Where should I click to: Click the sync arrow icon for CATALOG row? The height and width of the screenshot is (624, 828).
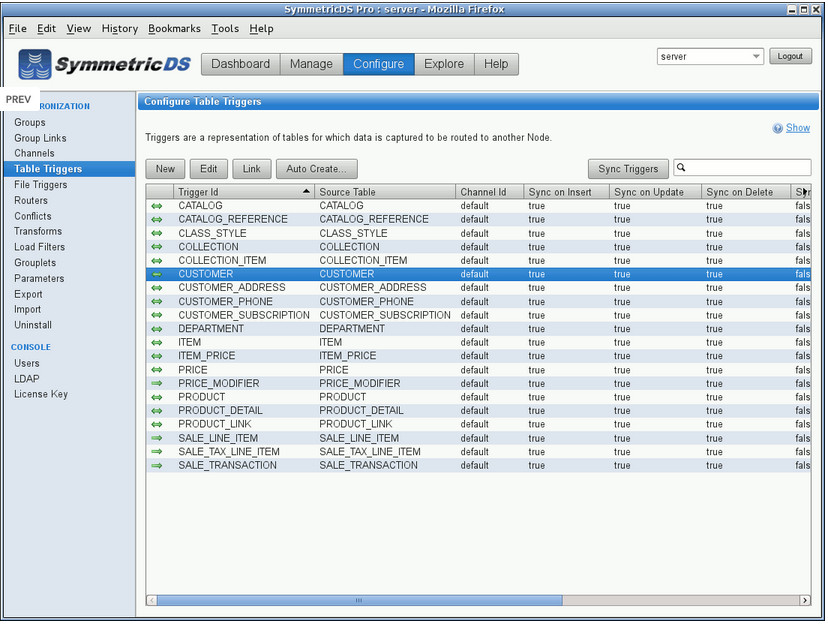coord(157,206)
